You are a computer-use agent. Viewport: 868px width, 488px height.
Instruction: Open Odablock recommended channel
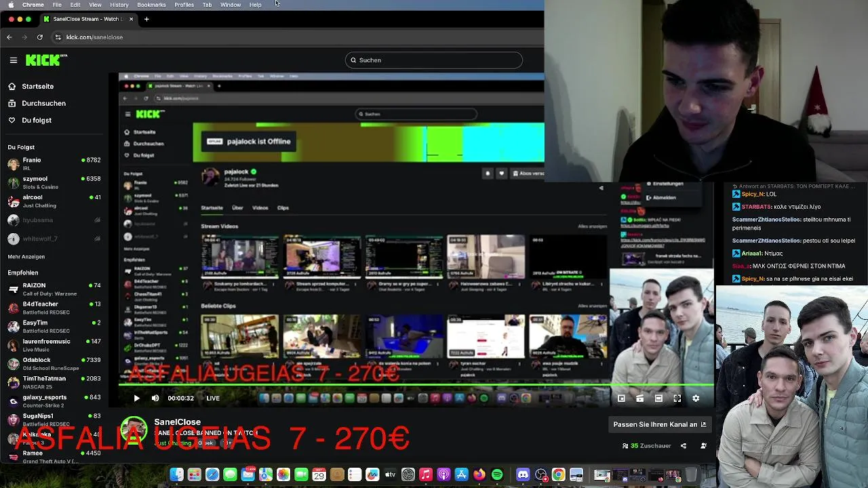pyautogui.click(x=54, y=364)
